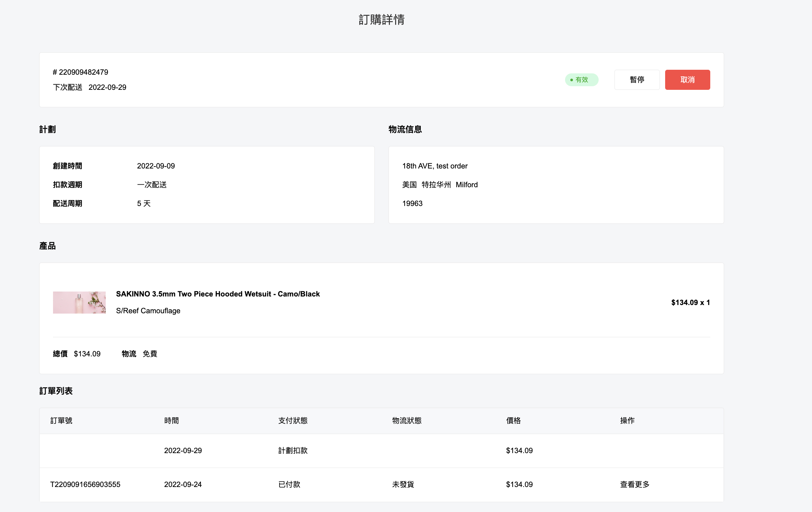The height and width of the screenshot is (512, 812).
Task: Click the 訂購詳情 page title
Action: tap(381, 19)
